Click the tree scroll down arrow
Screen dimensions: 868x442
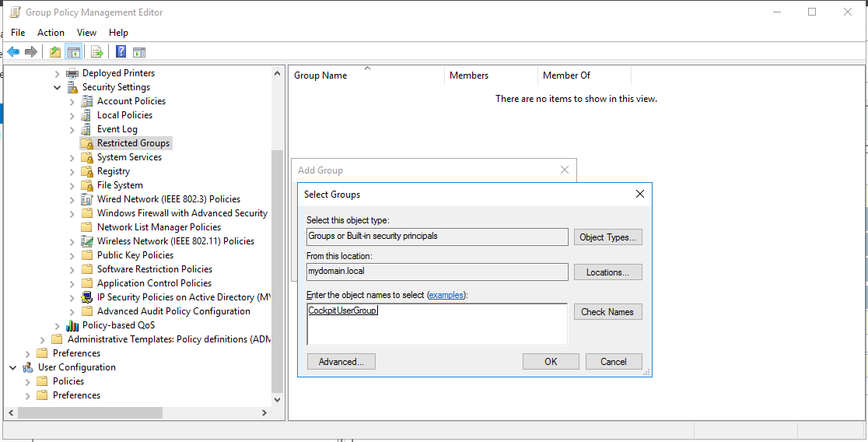coord(278,399)
